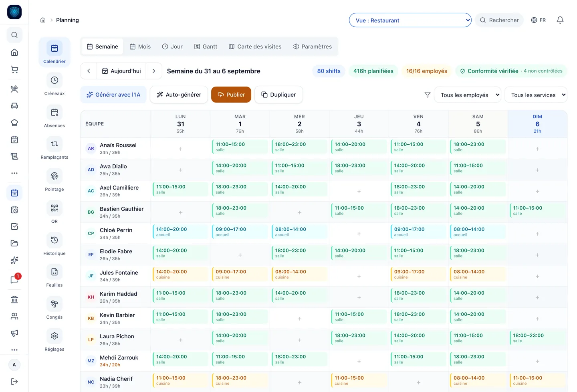This screenshot has height=392, width=577.
Task: Expand the Vue : Restaurant dropdown
Action: [x=410, y=20]
